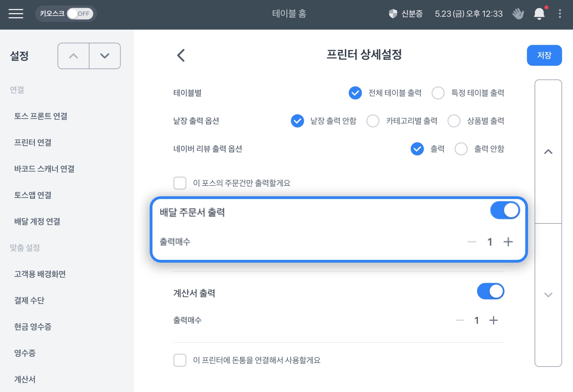573x392 pixels.
Task: Check 이 포스의 주문건만 출력할게요 checkbox
Action: click(x=180, y=183)
